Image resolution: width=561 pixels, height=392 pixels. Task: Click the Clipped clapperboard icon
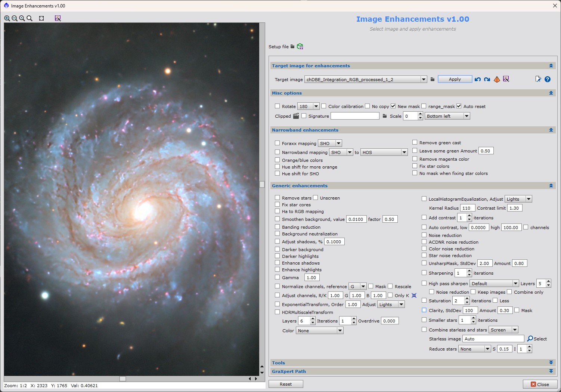pyautogui.click(x=296, y=116)
